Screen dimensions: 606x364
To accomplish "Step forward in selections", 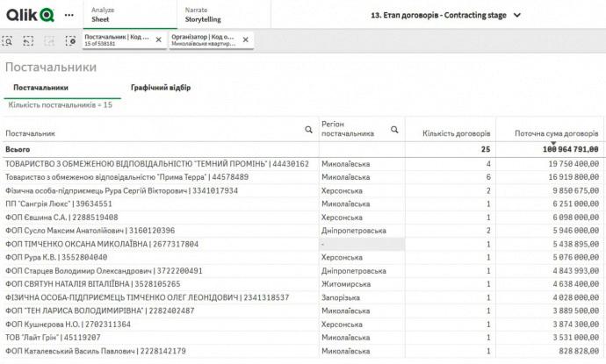I will pyautogui.click(x=48, y=40).
